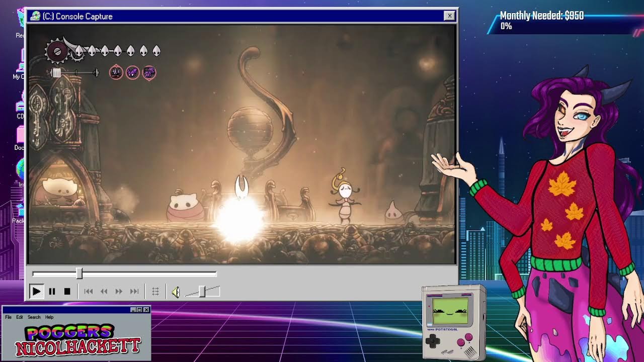
Task: Click the spool gear icon in game HUD
Action: (57, 51)
